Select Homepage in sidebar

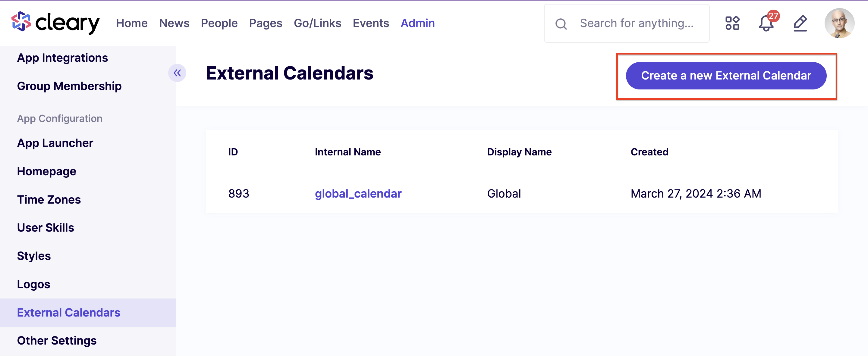click(x=47, y=171)
